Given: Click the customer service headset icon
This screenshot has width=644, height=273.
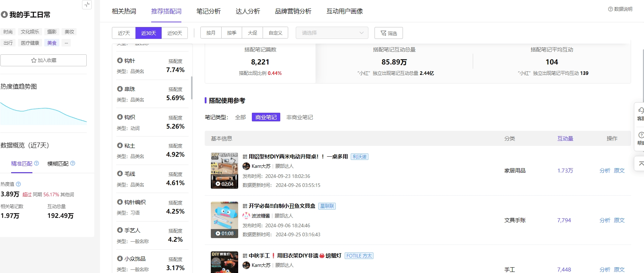Looking at the screenshot, I should (x=641, y=111).
